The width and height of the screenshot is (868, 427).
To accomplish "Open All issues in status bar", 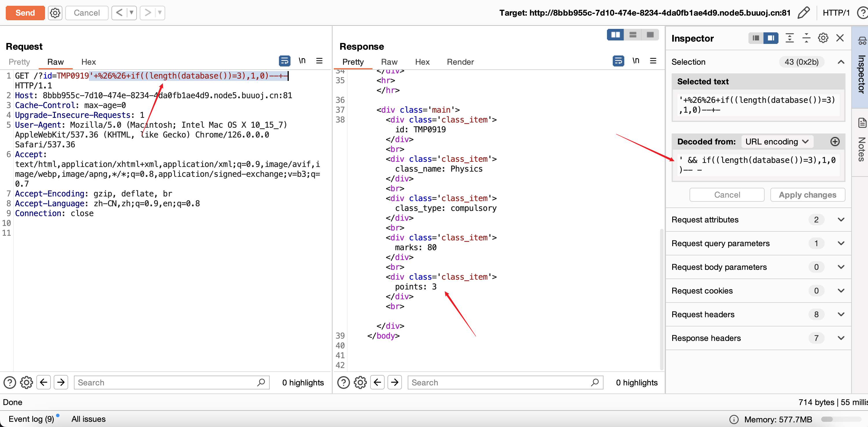I will [x=88, y=419].
